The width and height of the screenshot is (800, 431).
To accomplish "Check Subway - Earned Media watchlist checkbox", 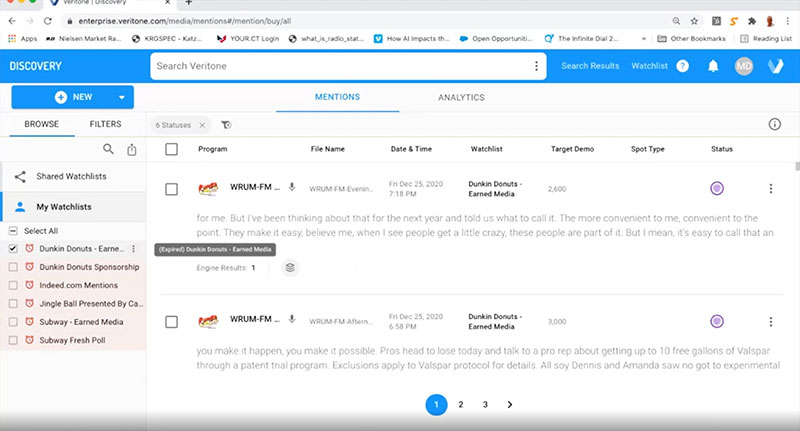I will (13, 322).
